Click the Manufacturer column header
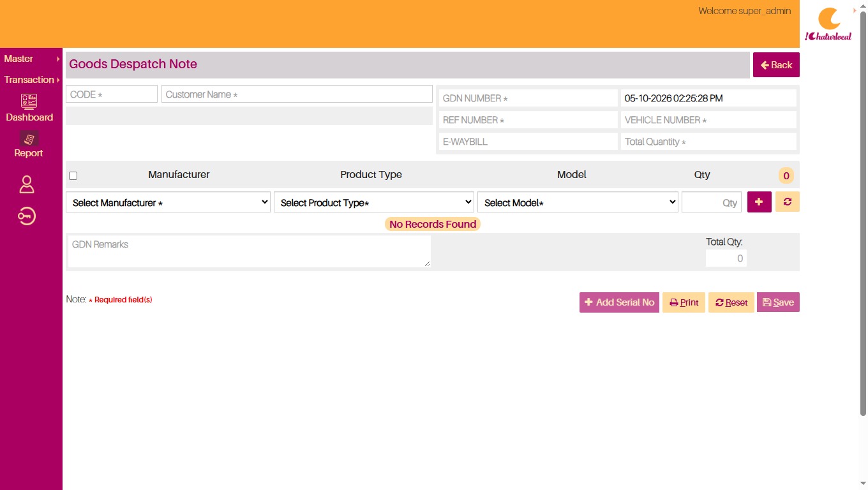The image size is (868, 490). 179,175
